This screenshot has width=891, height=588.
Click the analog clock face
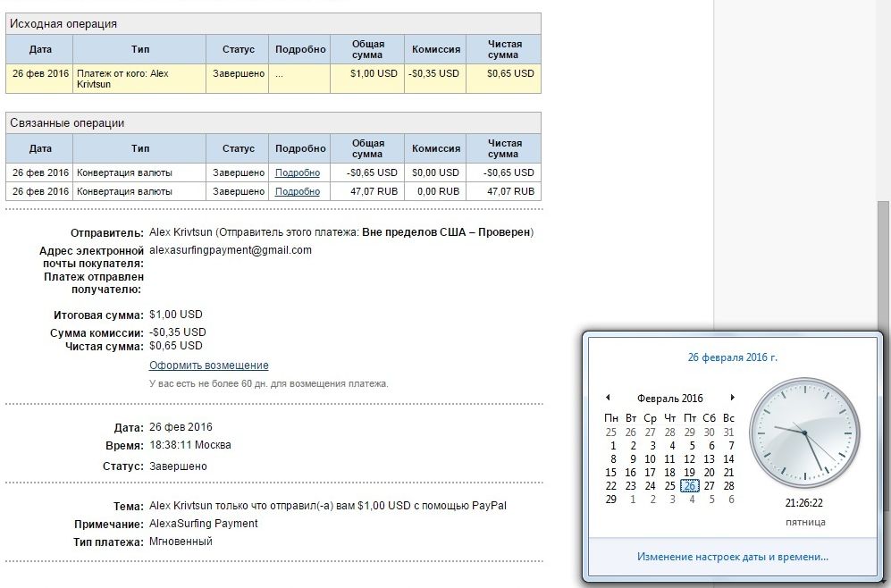tap(803, 432)
